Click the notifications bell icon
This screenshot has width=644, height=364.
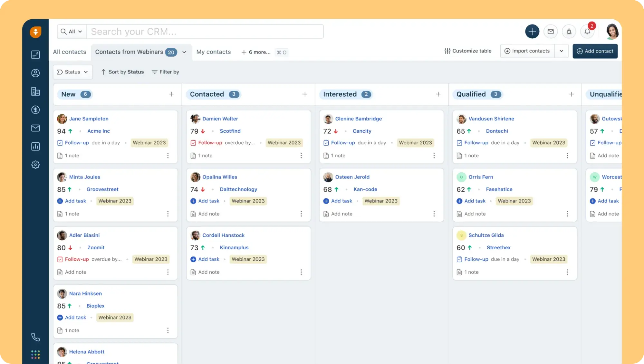coord(587,31)
